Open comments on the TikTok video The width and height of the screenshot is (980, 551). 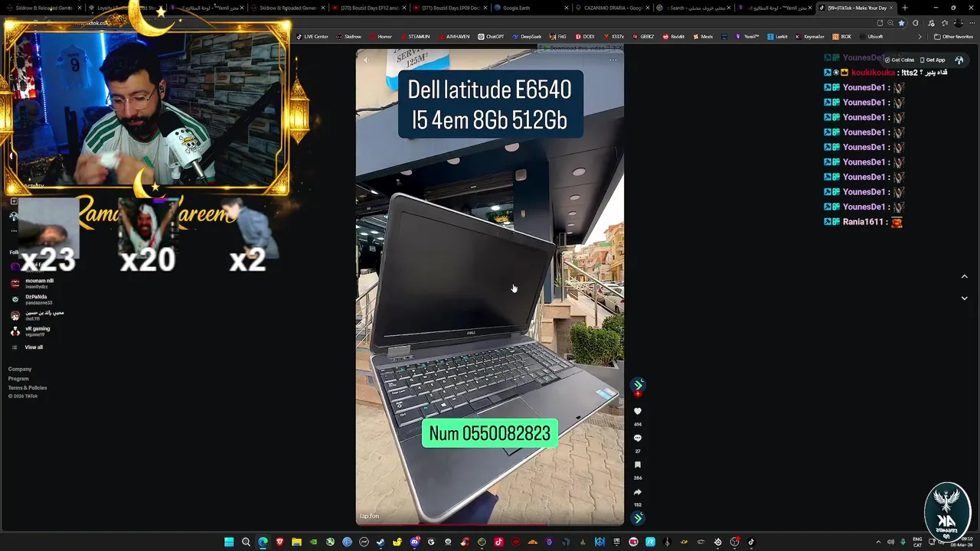[x=638, y=439]
